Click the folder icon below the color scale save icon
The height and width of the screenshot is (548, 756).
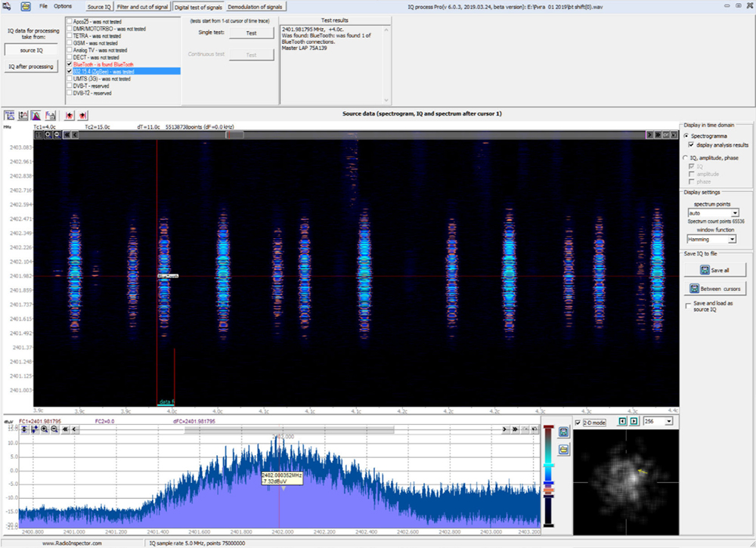click(563, 449)
